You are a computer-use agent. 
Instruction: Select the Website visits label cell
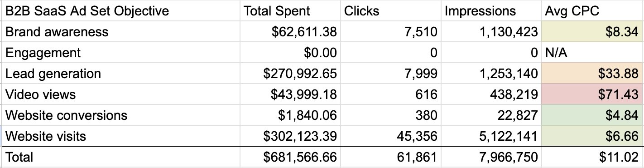pyautogui.click(x=121, y=136)
